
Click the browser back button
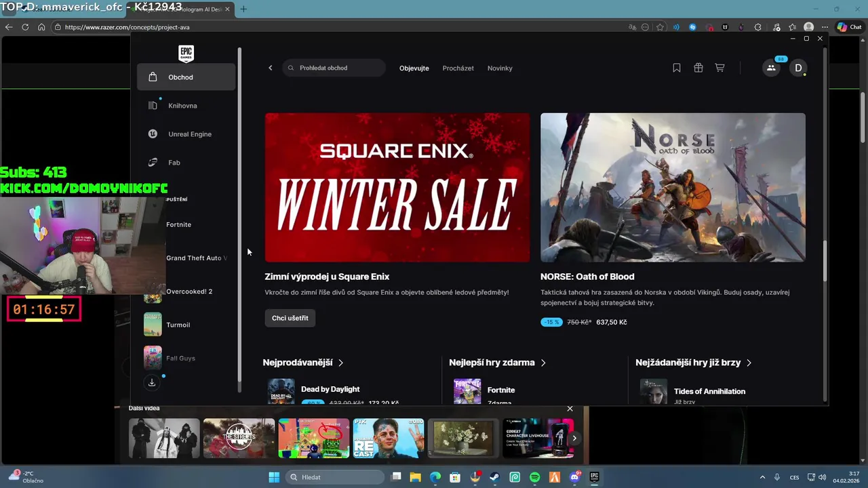click(9, 27)
